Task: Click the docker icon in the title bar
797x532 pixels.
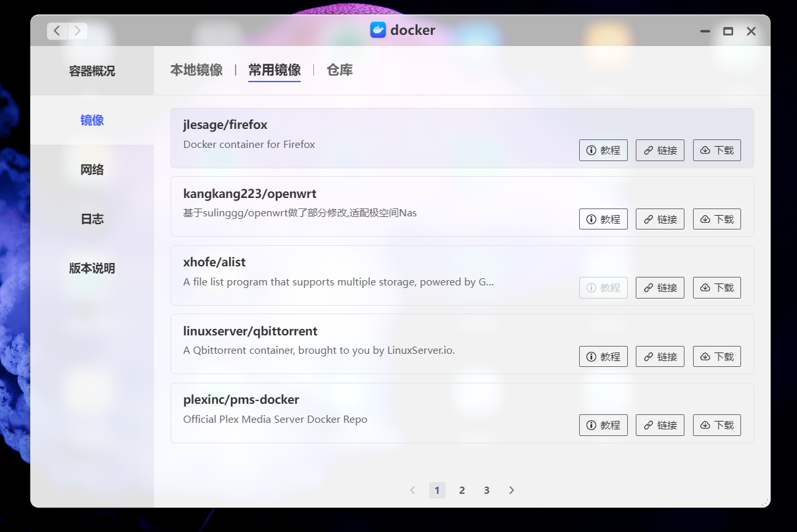Action: [377, 30]
